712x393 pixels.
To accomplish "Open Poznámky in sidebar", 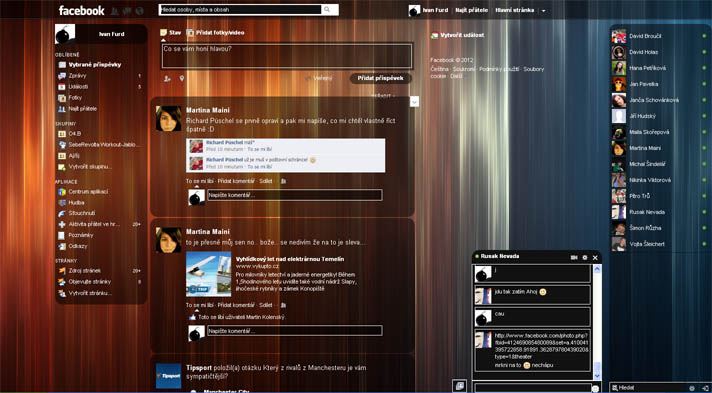I will 81,235.
